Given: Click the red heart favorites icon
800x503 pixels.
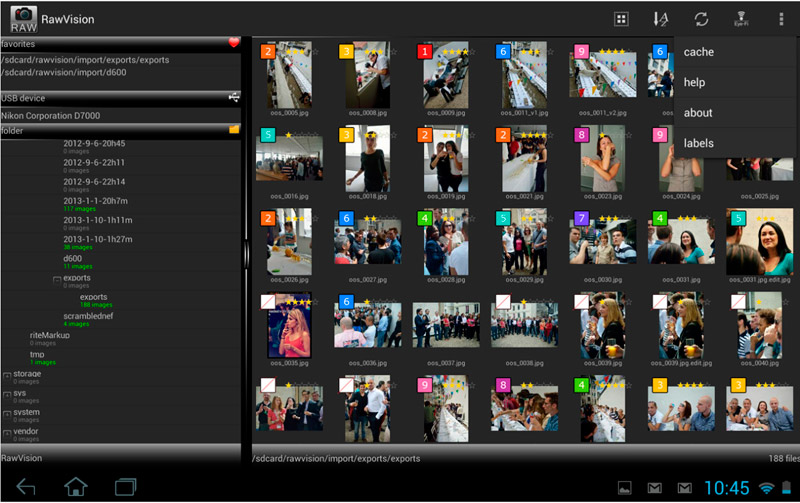Looking at the screenshot, I should coord(234,43).
